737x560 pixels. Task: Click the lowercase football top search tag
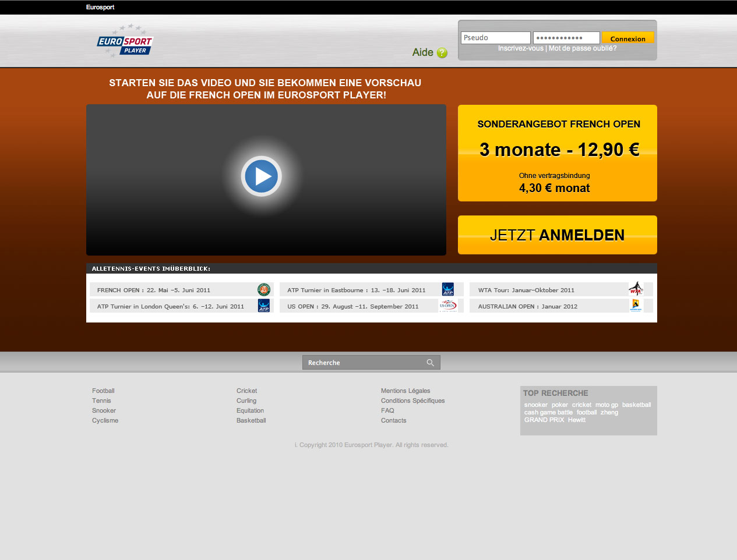pyautogui.click(x=587, y=412)
